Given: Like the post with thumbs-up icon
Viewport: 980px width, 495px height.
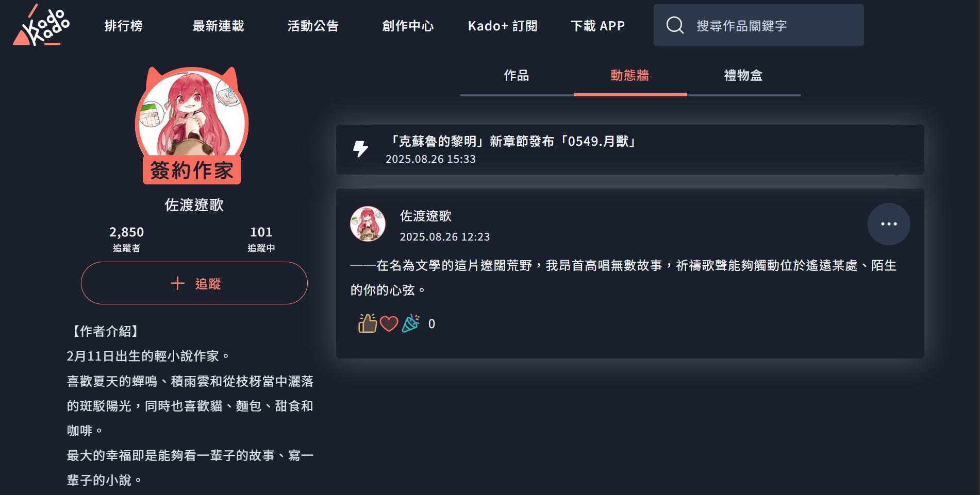Looking at the screenshot, I should point(368,323).
